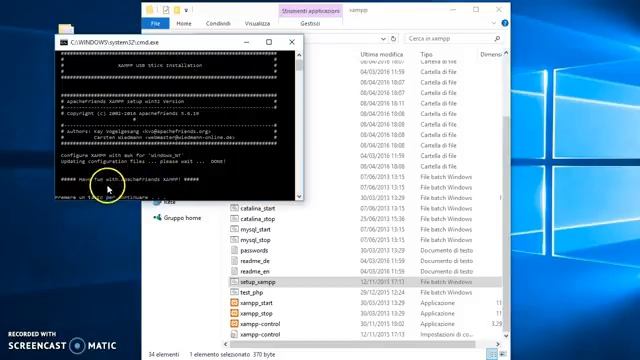The width and height of the screenshot is (640, 360).
Task: Click the passwords text document icon
Action: tap(234, 250)
